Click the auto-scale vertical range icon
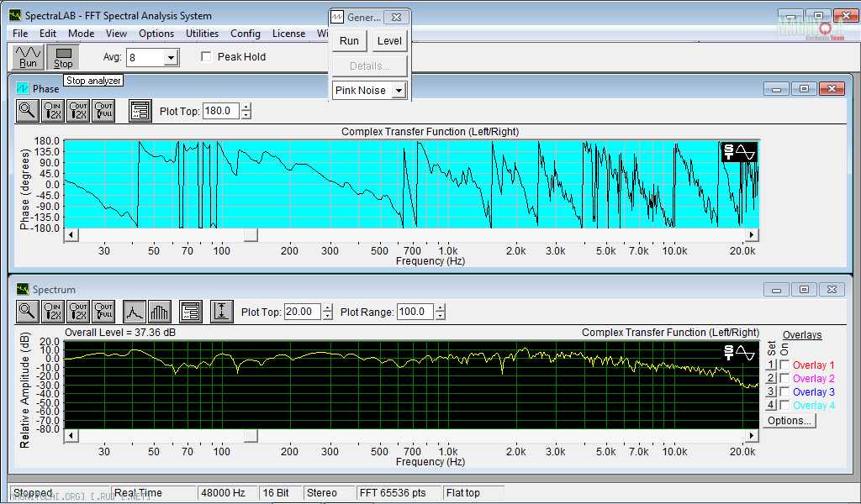Screen dimensions: 861x504 point(221,312)
